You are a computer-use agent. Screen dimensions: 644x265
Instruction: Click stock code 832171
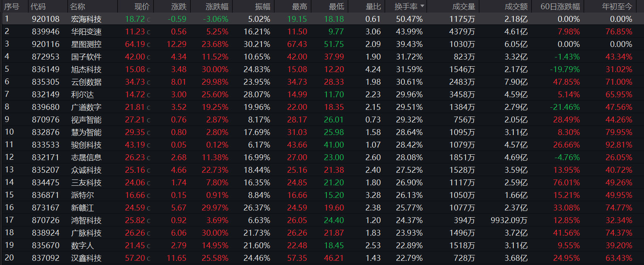[46, 157]
